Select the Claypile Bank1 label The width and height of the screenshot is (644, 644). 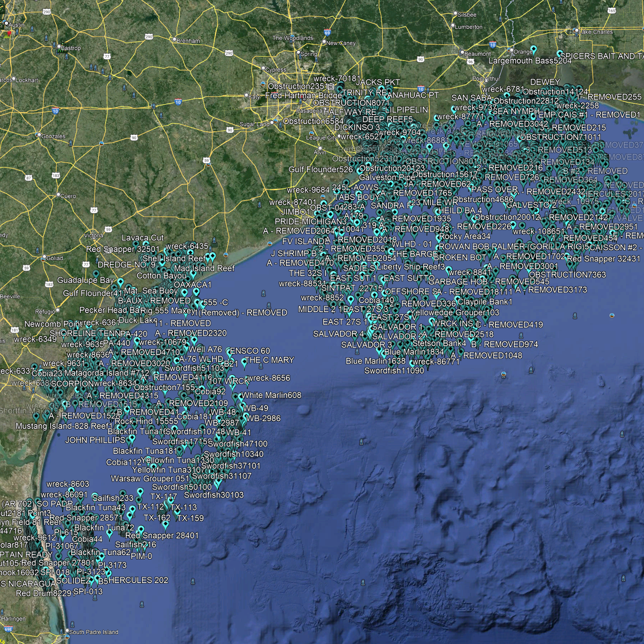[485, 302]
